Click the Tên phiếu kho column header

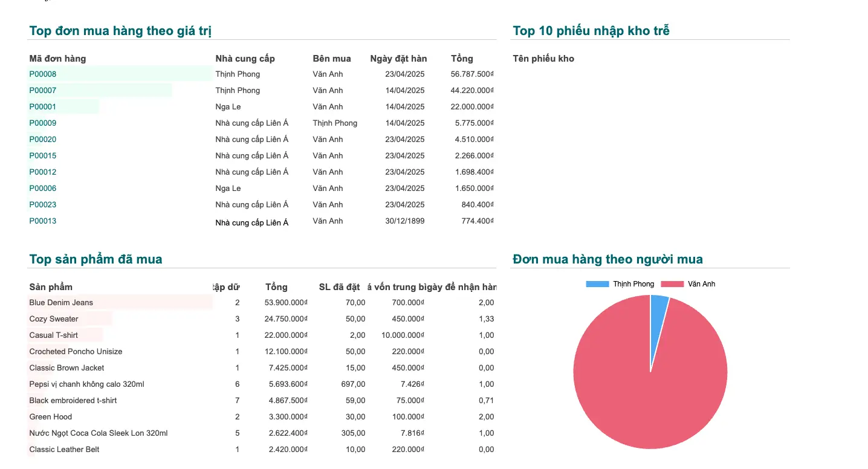543,59
